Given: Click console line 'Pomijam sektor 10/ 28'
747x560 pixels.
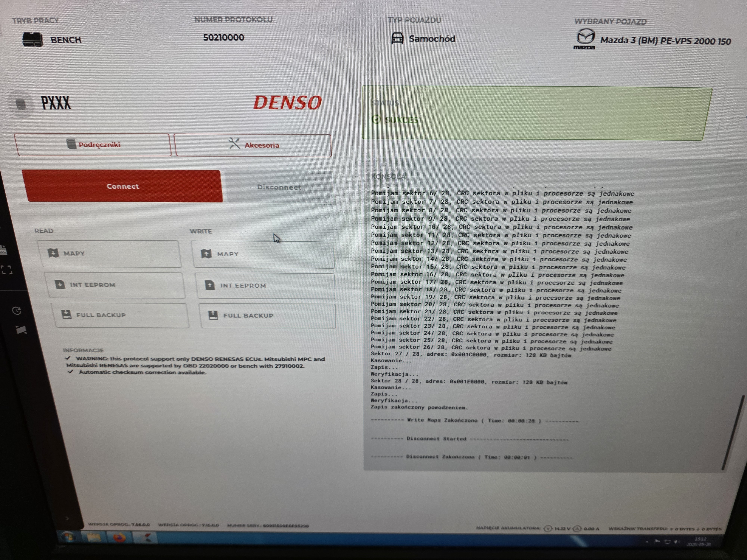Looking at the screenshot, I should point(501,227).
